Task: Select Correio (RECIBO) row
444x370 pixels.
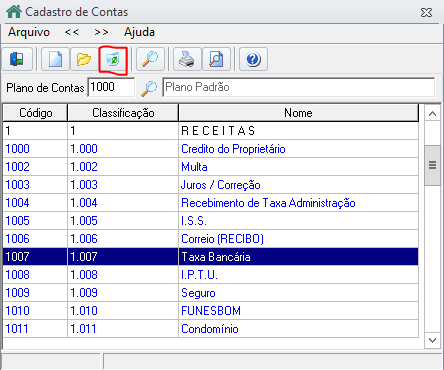Action: coord(211,239)
